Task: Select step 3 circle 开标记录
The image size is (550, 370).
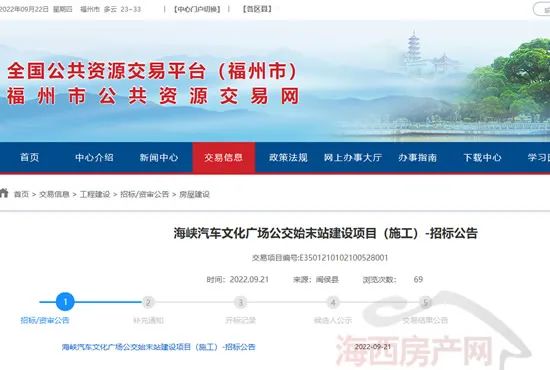Action: (241, 302)
